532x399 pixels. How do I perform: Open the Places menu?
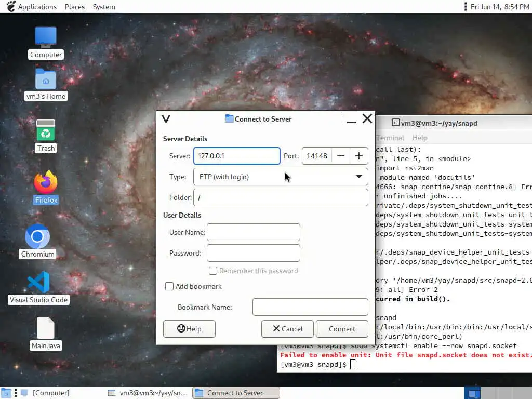coord(75,7)
